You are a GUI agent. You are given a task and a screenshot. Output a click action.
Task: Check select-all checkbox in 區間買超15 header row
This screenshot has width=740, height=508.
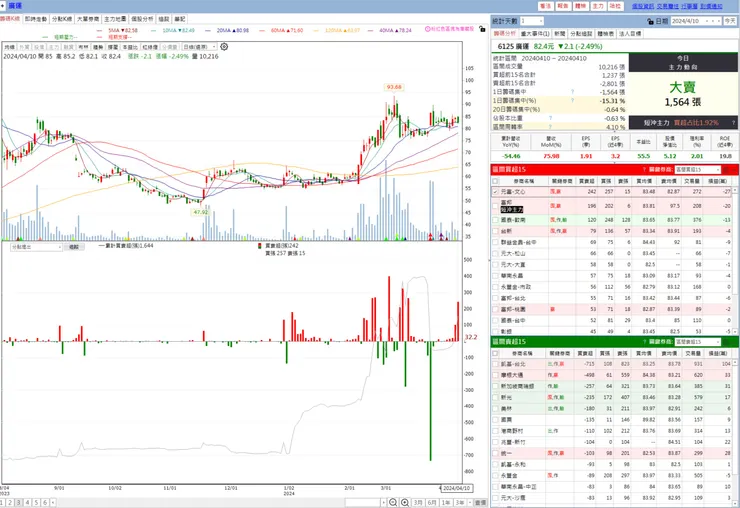click(495, 181)
